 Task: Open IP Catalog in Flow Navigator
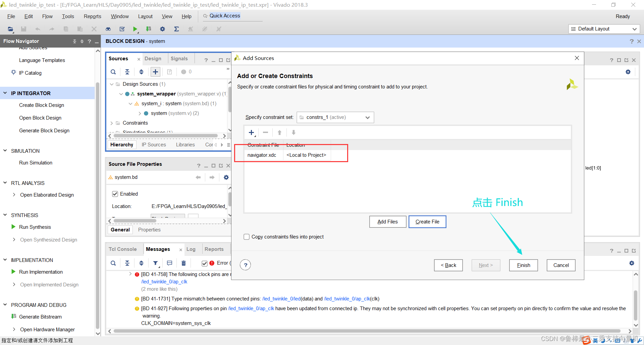30,73
